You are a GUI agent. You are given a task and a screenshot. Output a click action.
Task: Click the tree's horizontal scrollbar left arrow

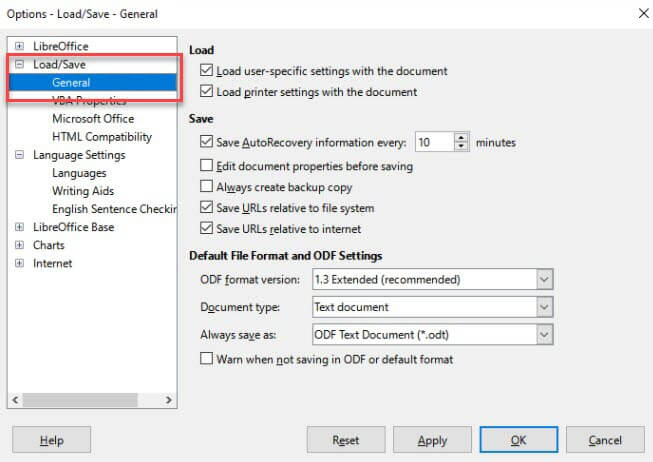[x=15, y=400]
